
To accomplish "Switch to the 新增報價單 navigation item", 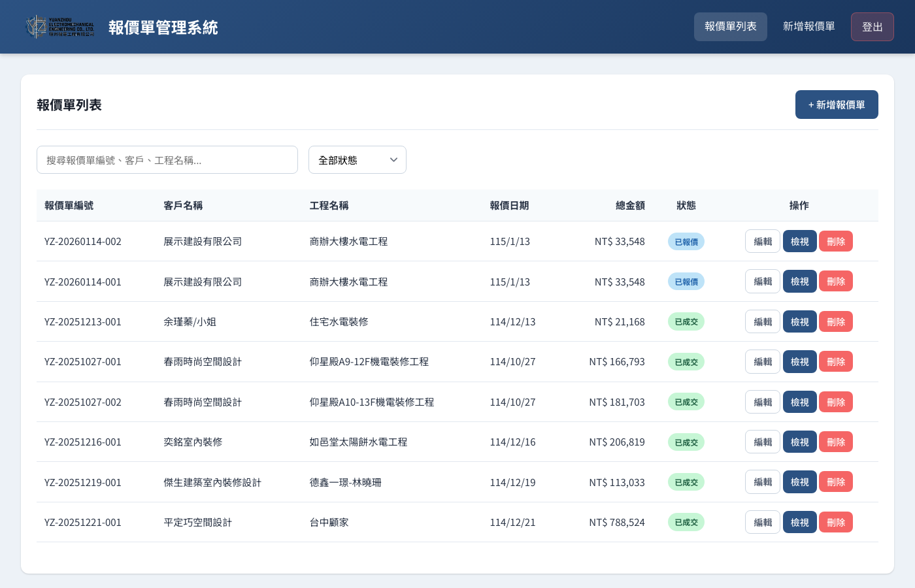I will [808, 27].
